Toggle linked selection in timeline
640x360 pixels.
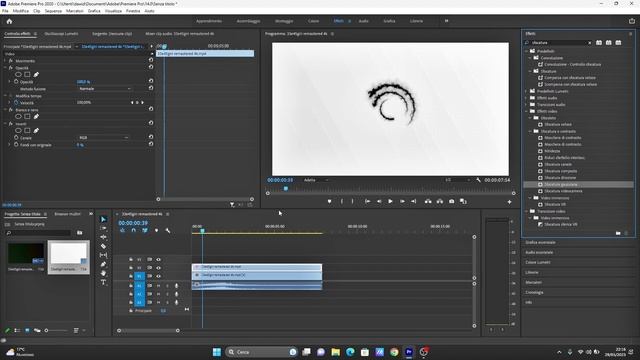(145, 231)
